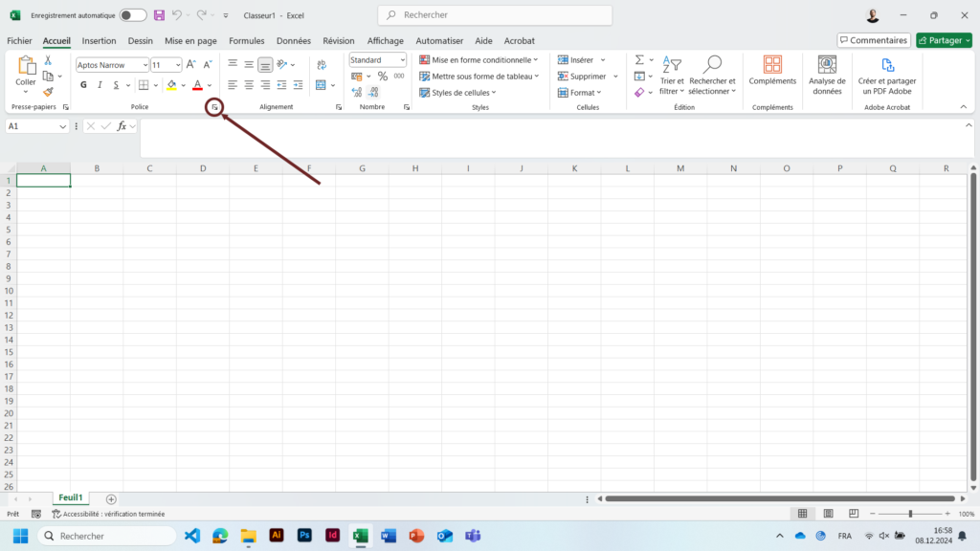Click the Commentaires button
The image size is (980, 551).
pos(874,40)
